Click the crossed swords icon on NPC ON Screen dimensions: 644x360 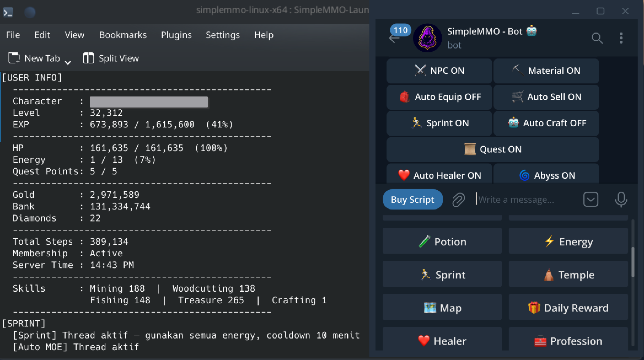click(x=420, y=71)
